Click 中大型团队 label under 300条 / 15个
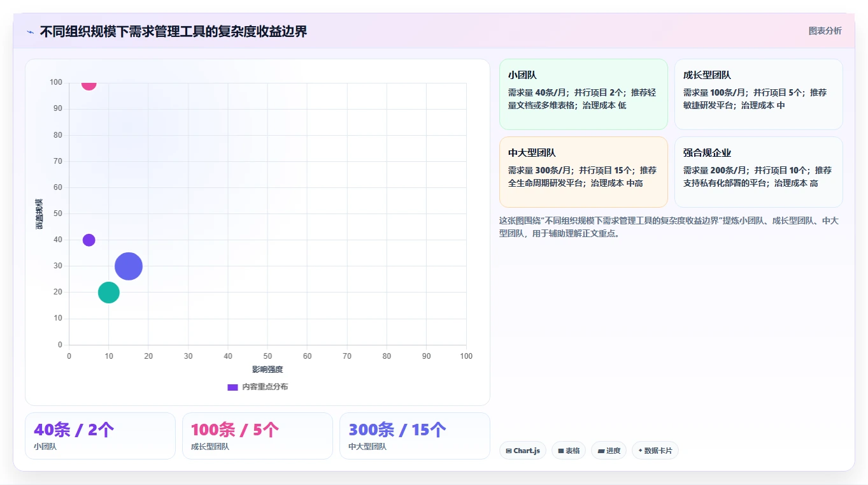The height and width of the screenshot is (485, 868). pos(367,447)
